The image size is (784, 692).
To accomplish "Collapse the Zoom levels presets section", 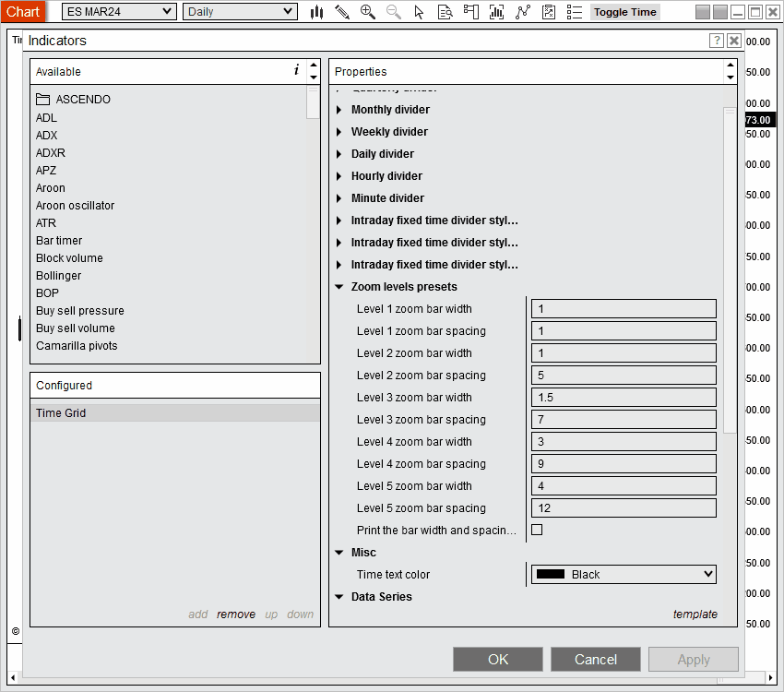I will tap(339, 287).
